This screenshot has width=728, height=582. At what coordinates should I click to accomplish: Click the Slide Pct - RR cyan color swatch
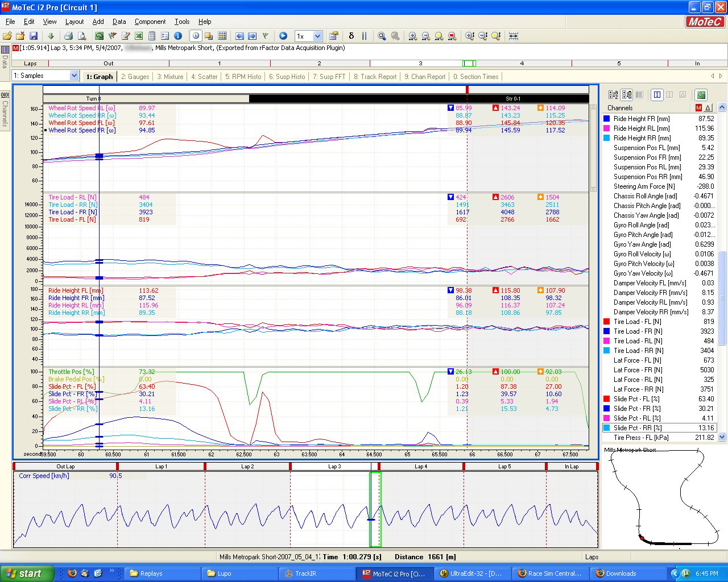tap(607, 428)
